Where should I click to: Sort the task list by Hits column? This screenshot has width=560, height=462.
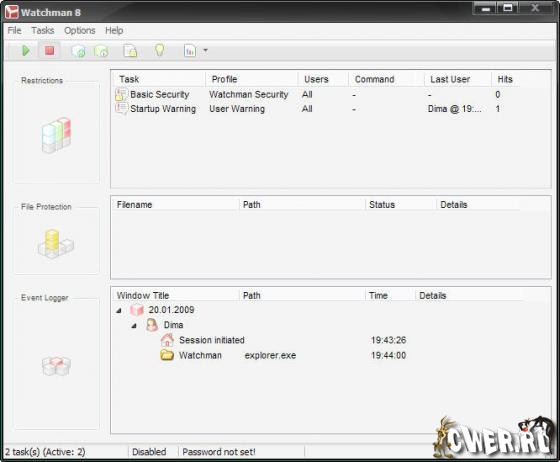coord(505,79)
